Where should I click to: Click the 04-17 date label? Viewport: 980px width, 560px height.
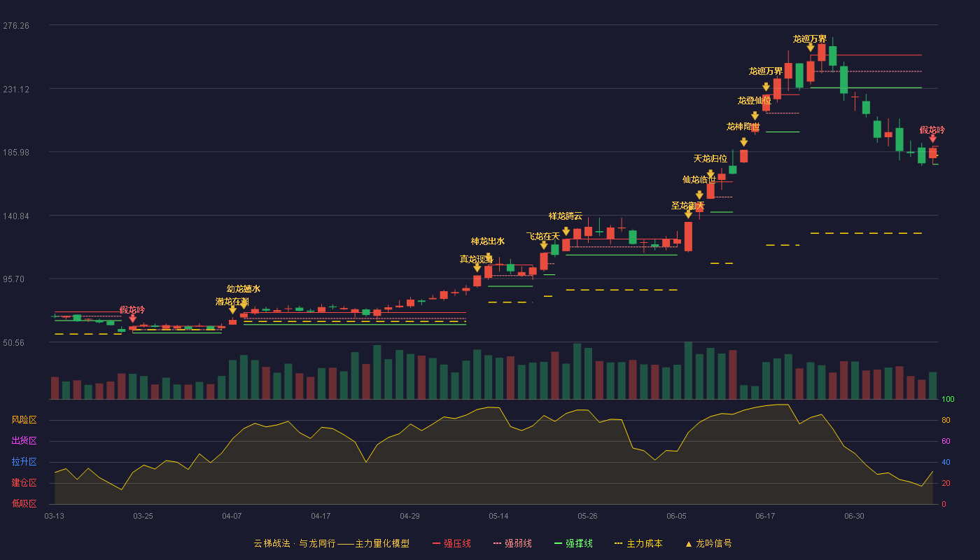pyautogui.click(x=321, y=516)
